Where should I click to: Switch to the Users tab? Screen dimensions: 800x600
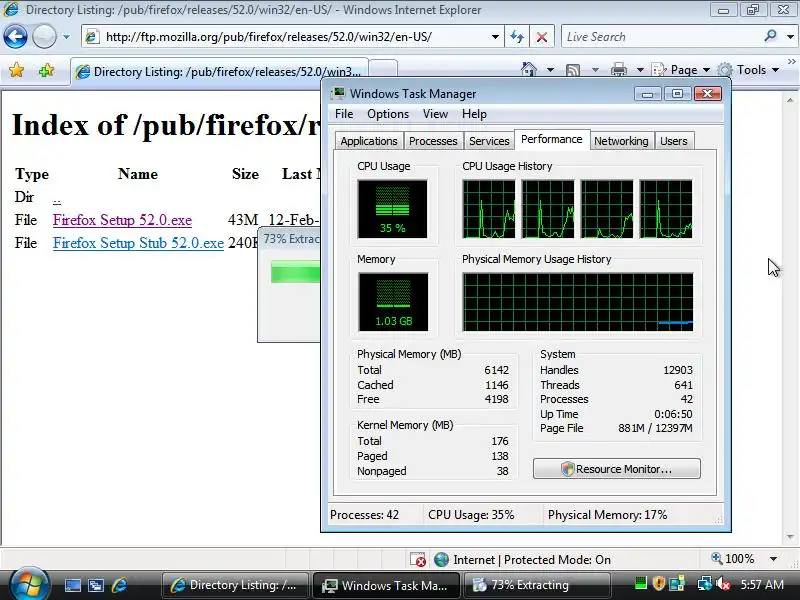pyautogui.click(x=674, y=141)
